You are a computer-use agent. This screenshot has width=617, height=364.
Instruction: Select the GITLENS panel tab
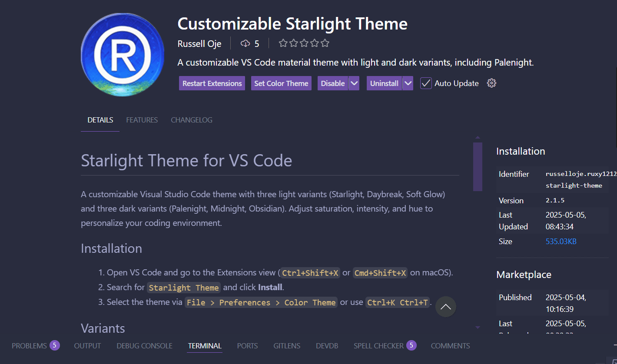(287, 346)
